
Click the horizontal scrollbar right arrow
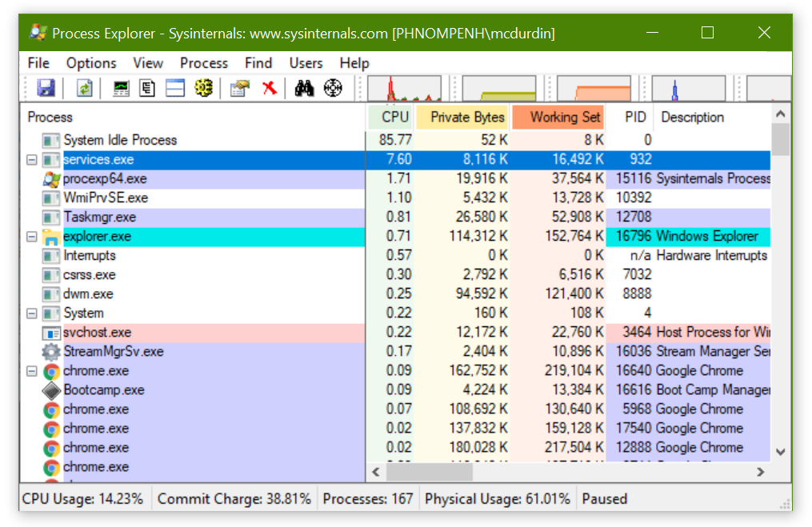tap(760, 472)
